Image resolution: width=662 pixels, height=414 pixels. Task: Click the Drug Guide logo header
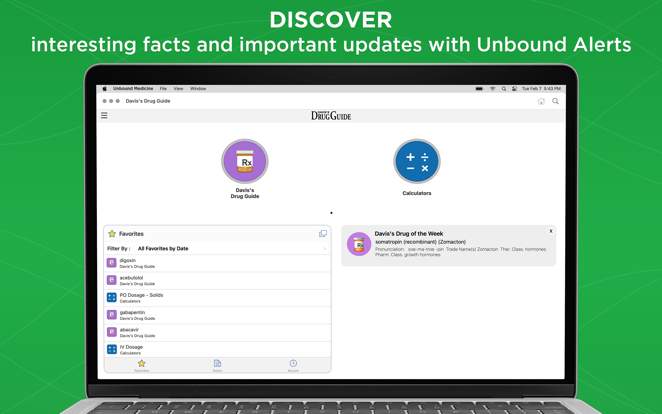point(331,116)
